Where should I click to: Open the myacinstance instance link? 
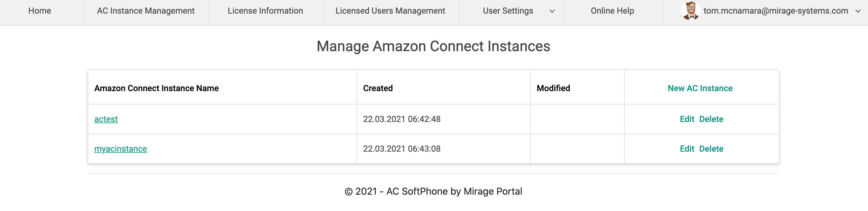121,149
